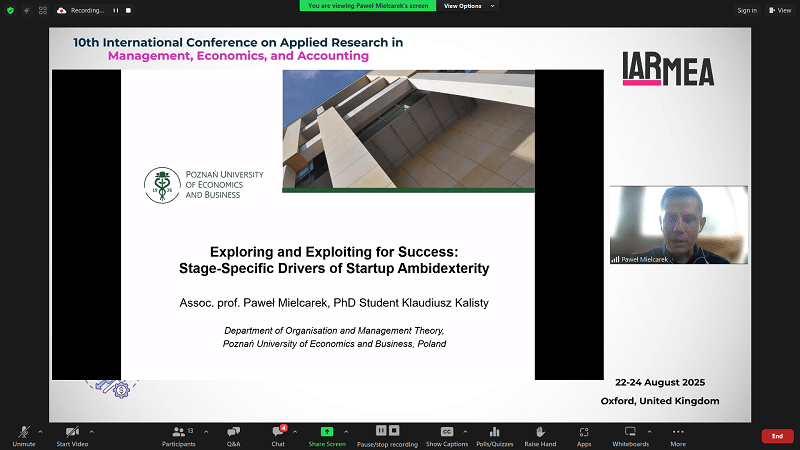Screen dimensions: 800x450
Task: Open the More options menu
Action: coord(678,432)
